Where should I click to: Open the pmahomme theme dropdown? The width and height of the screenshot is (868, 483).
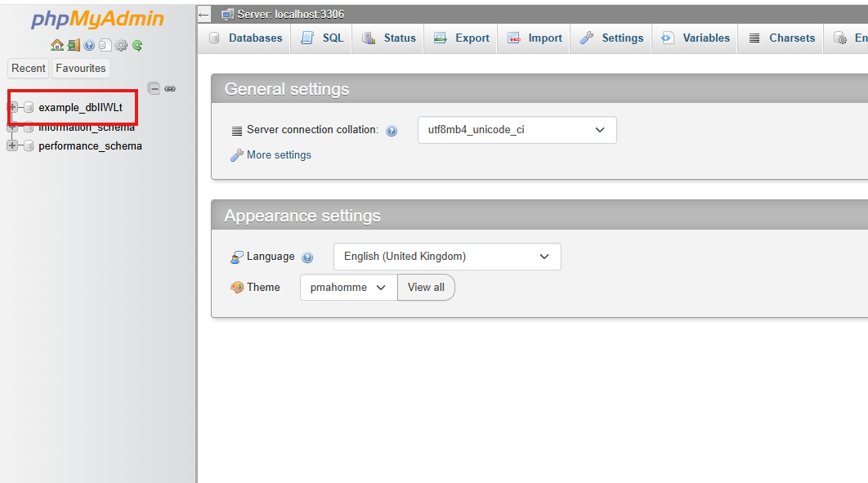(349, 288)
